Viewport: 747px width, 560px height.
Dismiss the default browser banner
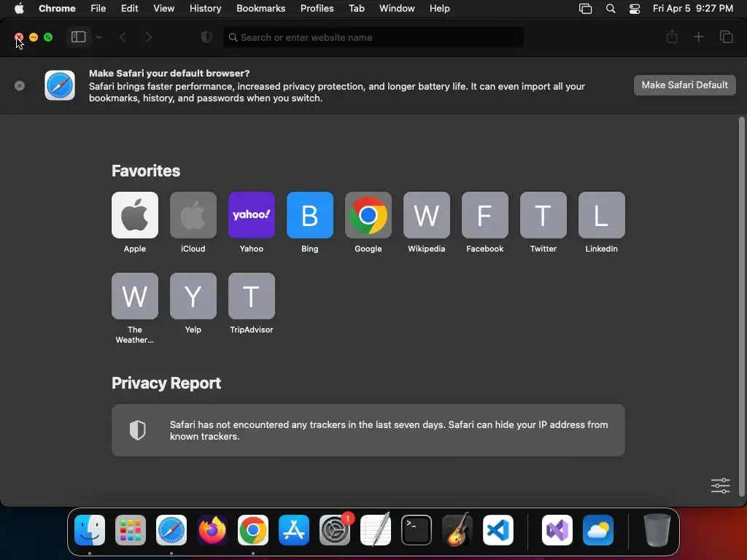(20, 86)
